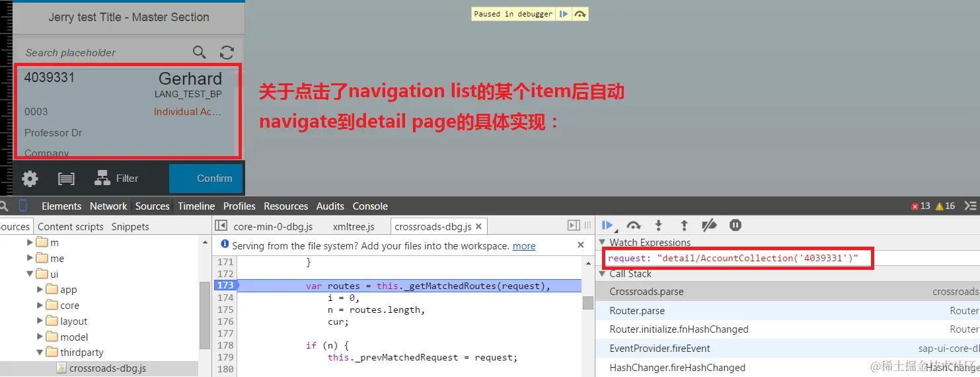Click the search magnifier icon in master list
The width and height of the screenshot is (980, 377).
click(199, 52)
